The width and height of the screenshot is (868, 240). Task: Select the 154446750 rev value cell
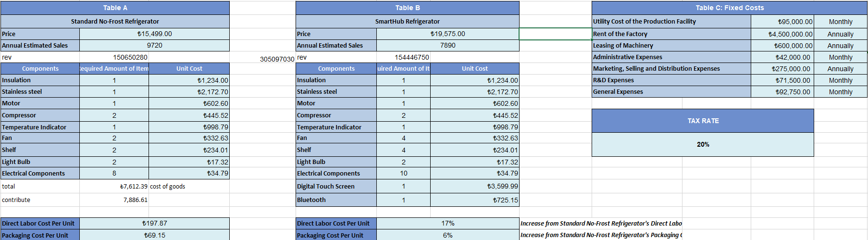(x=403, y=57)
